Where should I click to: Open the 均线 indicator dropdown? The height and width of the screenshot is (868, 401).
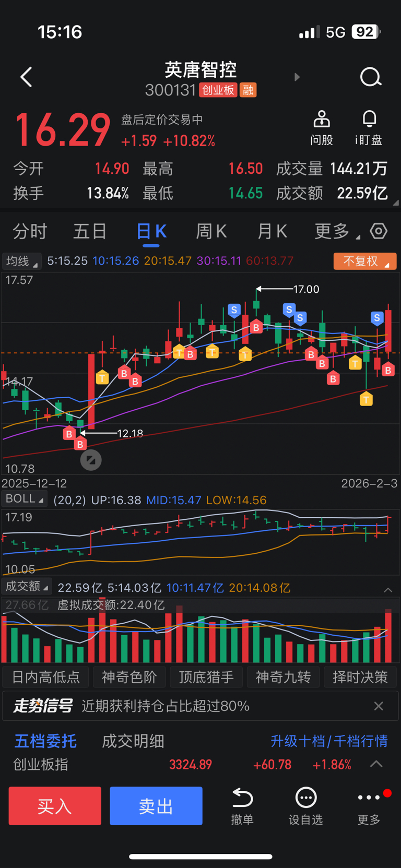click(21, 261)
